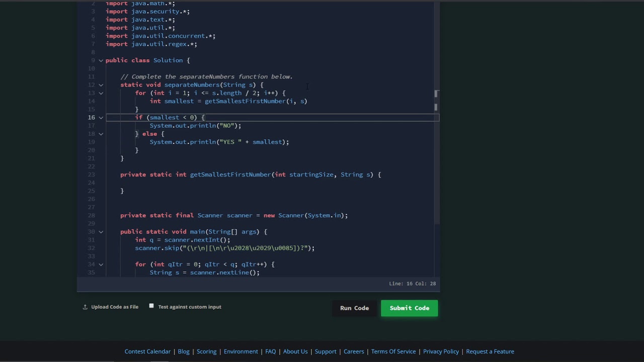
Task: Open the About Us footer link
Action: [295, 351]
